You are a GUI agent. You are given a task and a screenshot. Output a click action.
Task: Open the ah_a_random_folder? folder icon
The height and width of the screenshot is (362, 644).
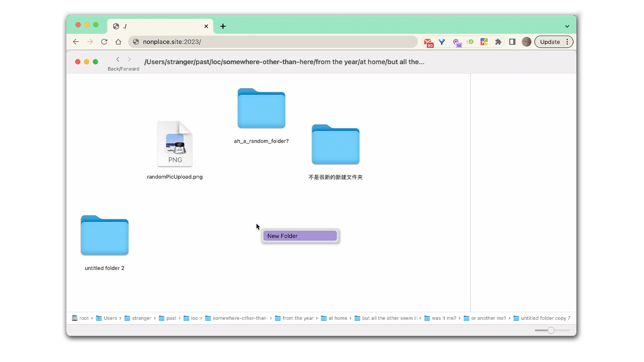[261, 109]
